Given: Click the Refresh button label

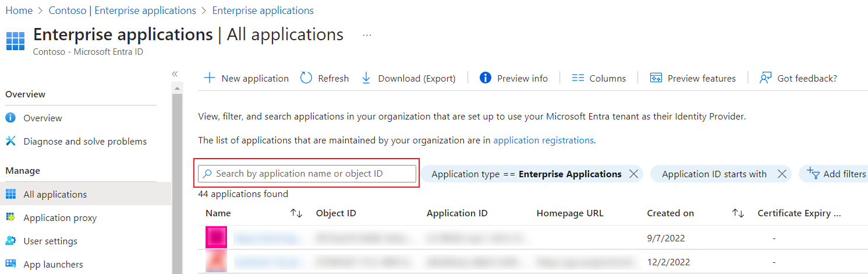Looking at the screenshot, I should coord(334,78).
